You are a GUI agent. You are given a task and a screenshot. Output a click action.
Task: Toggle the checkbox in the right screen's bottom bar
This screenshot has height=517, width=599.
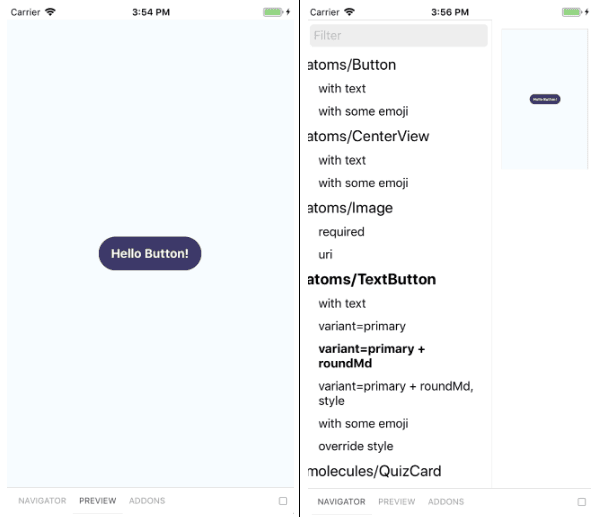581,502
